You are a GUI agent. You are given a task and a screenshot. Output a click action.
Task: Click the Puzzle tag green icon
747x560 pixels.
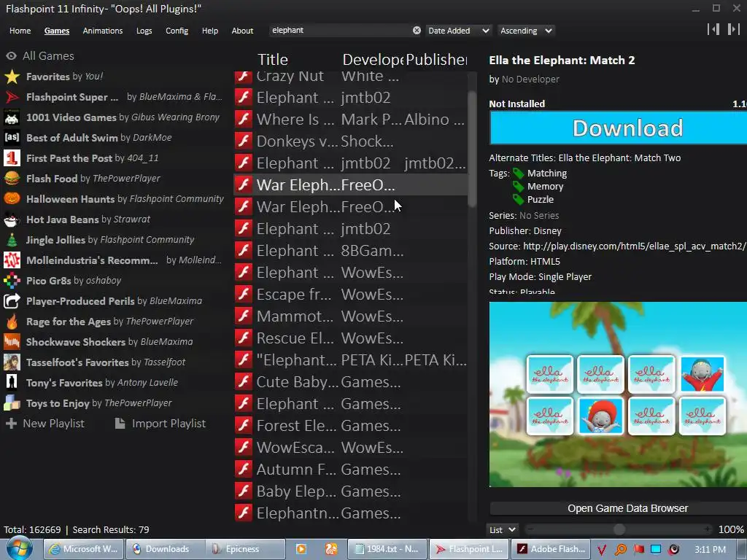[519, 200]
